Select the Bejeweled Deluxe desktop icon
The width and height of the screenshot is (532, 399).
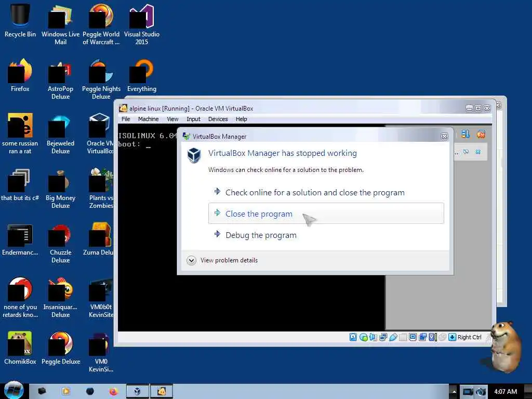(60, 134)
